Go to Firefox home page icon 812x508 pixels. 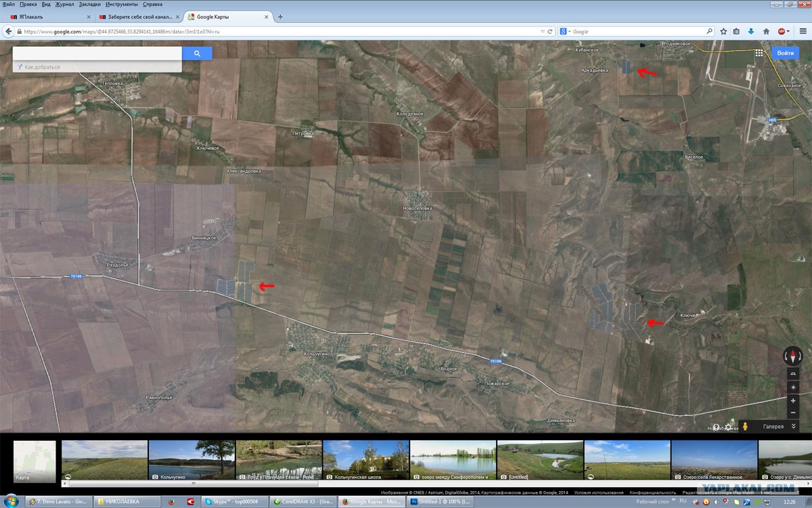pos(766,31)
